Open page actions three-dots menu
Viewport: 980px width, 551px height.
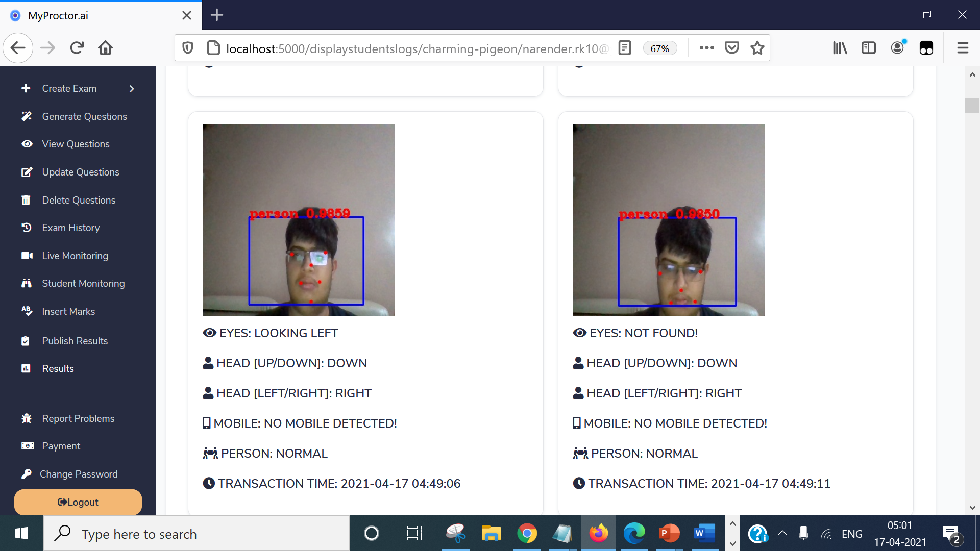click(x=707, y=48)
